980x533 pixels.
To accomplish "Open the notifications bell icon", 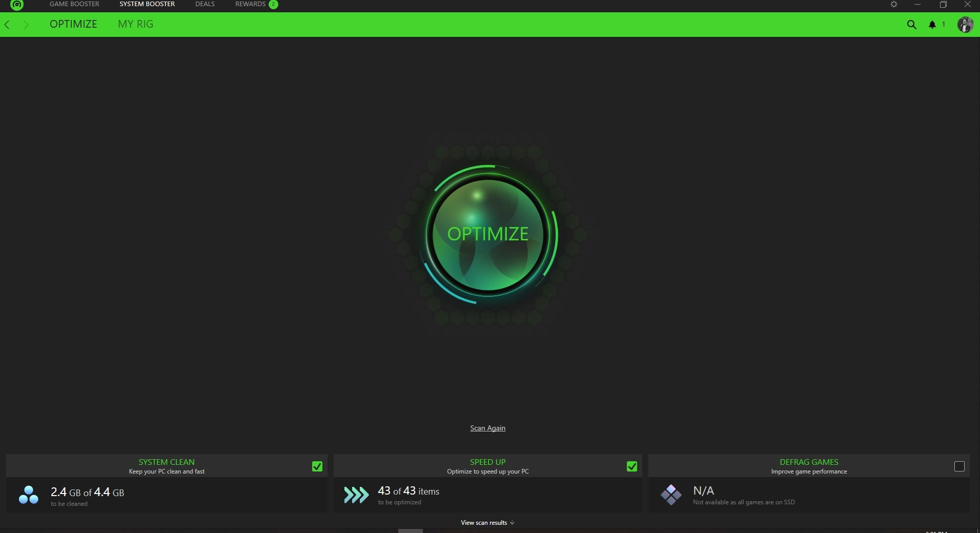I will click(932, 25).
